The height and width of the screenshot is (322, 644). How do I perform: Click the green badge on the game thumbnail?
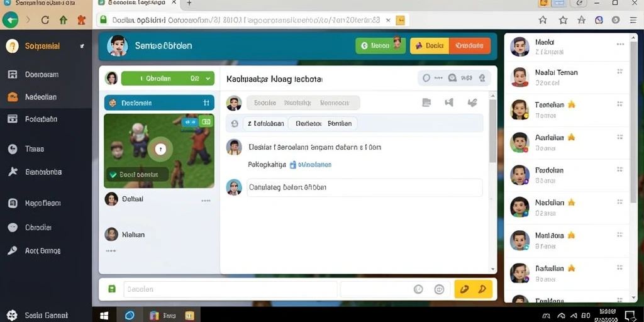(x=206, y=121)
